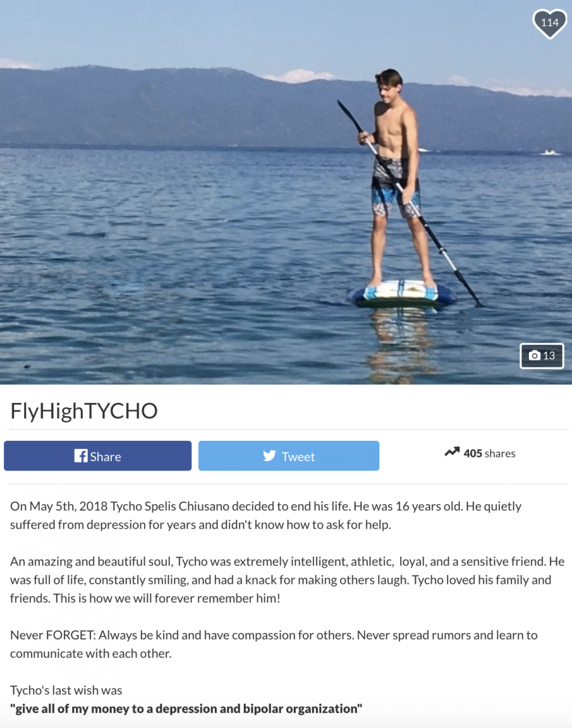The image size is (572, 728).
Task: Click the number 114 inside the heart
Action: 550,22
